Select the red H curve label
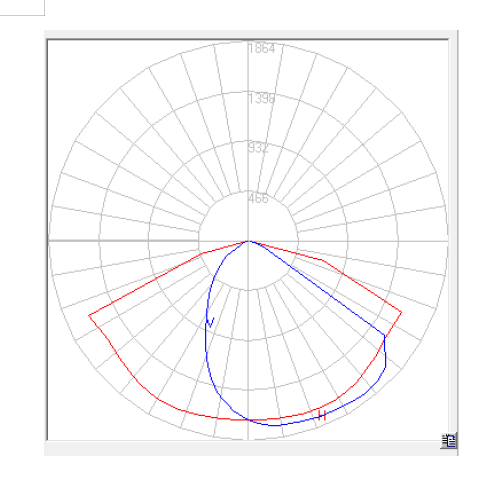 tap(322, 415)
